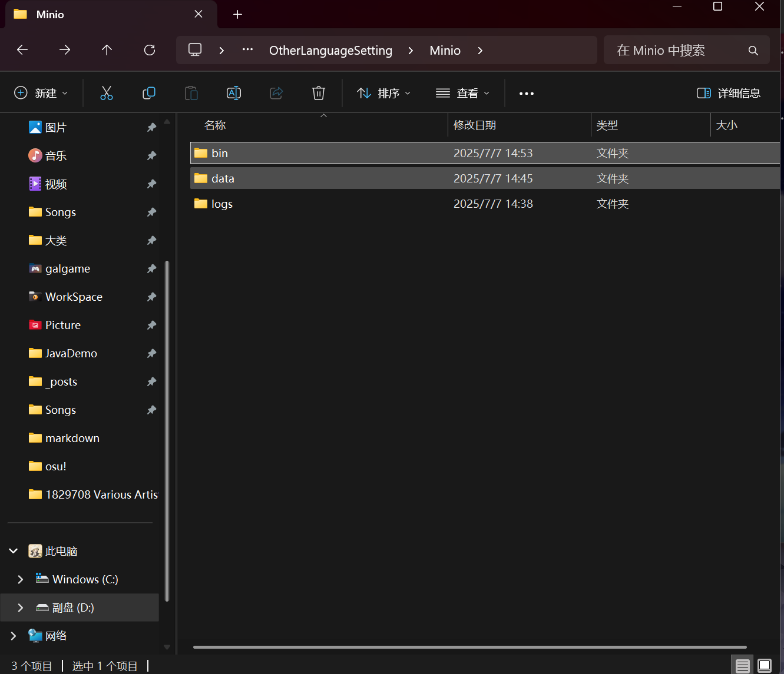Toggle the 详细信息 details pane
This screenshot has width=784, height=674.
(728, 93)
